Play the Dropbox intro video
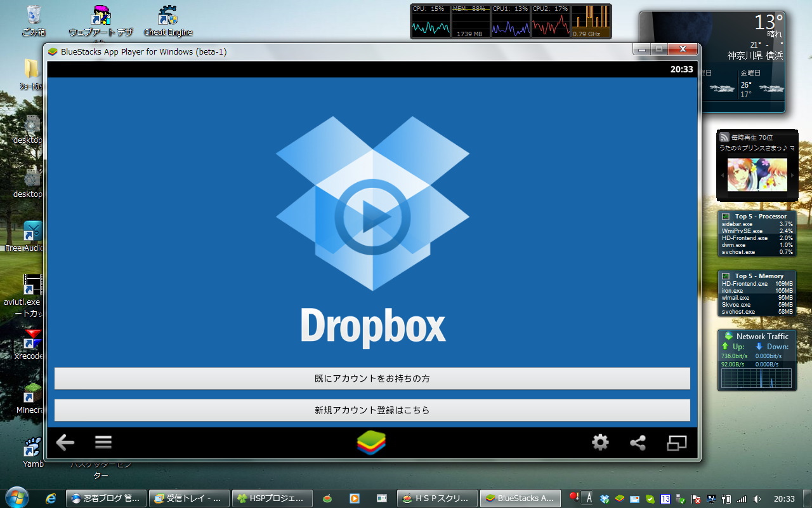The height and width of the screenshot is (508, 812). [x=372, y=217]
